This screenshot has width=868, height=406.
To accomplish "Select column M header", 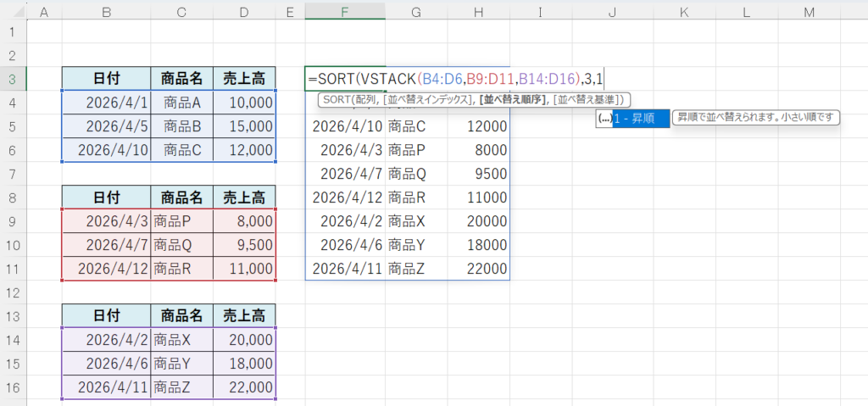I will coord(809,10).
